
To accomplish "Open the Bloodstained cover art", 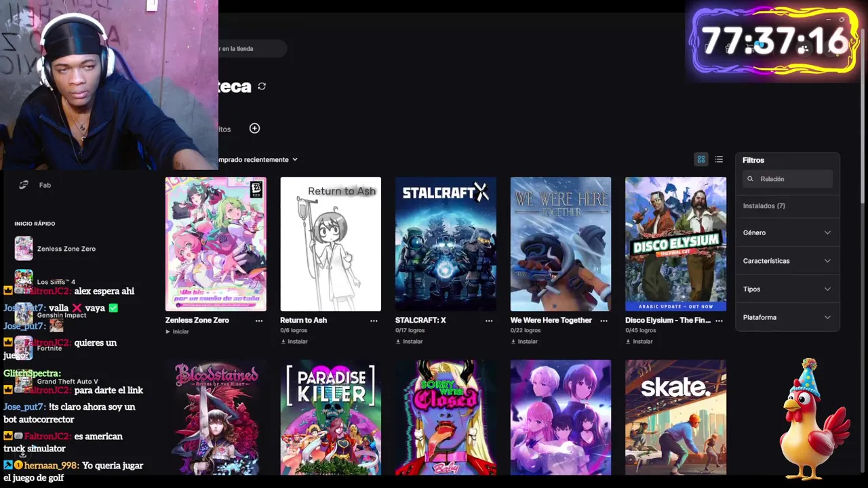I will [x=216, y=418].
